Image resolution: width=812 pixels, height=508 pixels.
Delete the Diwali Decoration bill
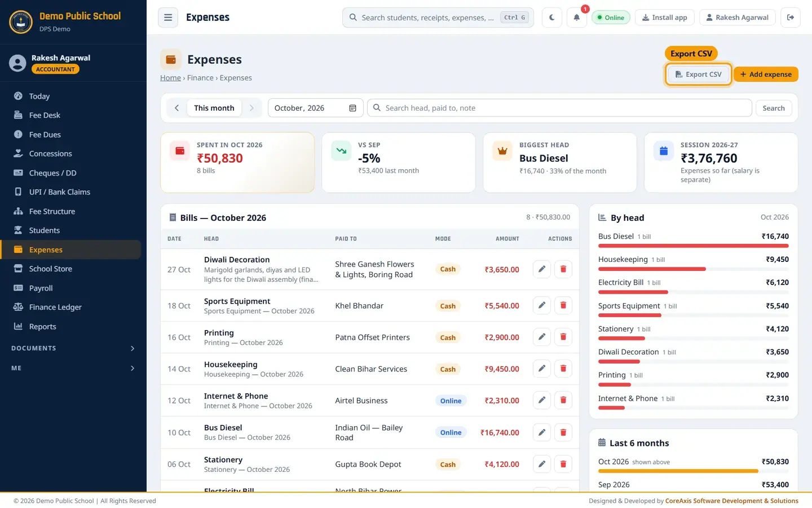pyautogui.click(x=563, y=269)
